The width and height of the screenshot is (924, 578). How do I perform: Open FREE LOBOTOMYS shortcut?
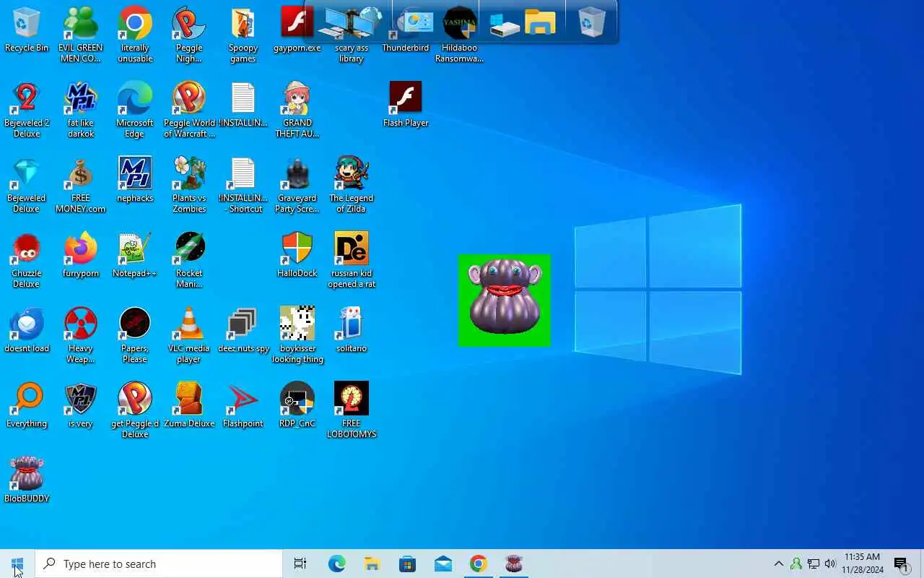coord(352,410)
